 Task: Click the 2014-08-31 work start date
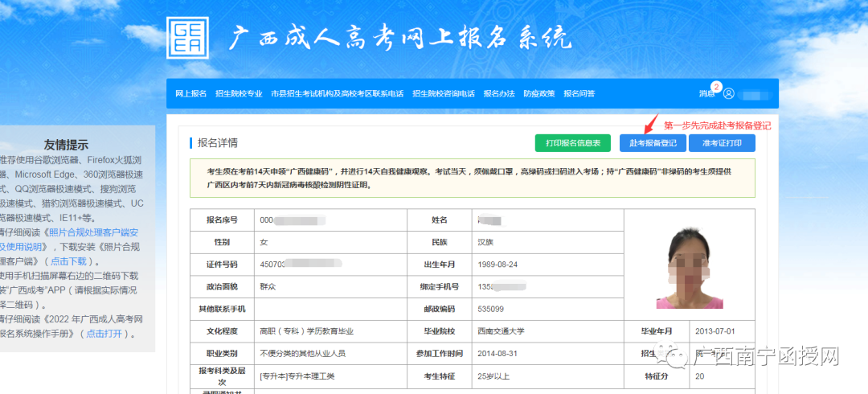point(497,354)
